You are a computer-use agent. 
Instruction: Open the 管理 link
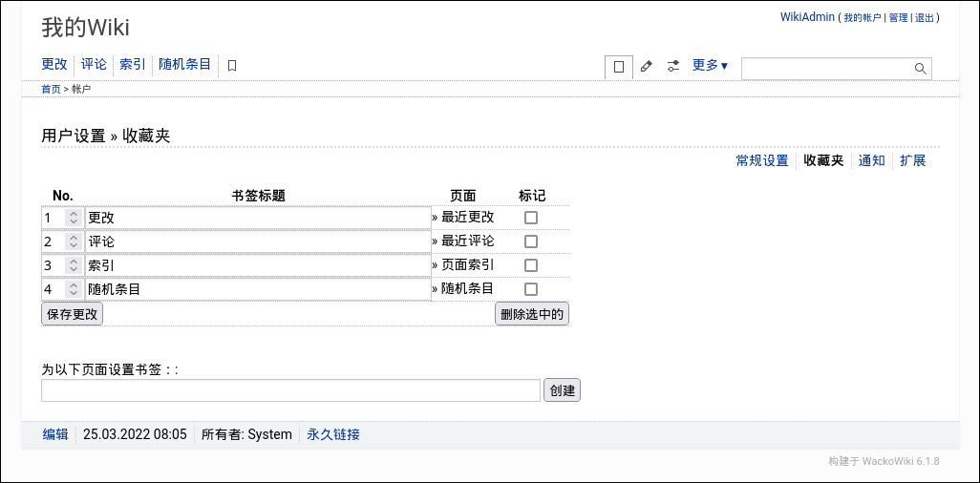898,18
